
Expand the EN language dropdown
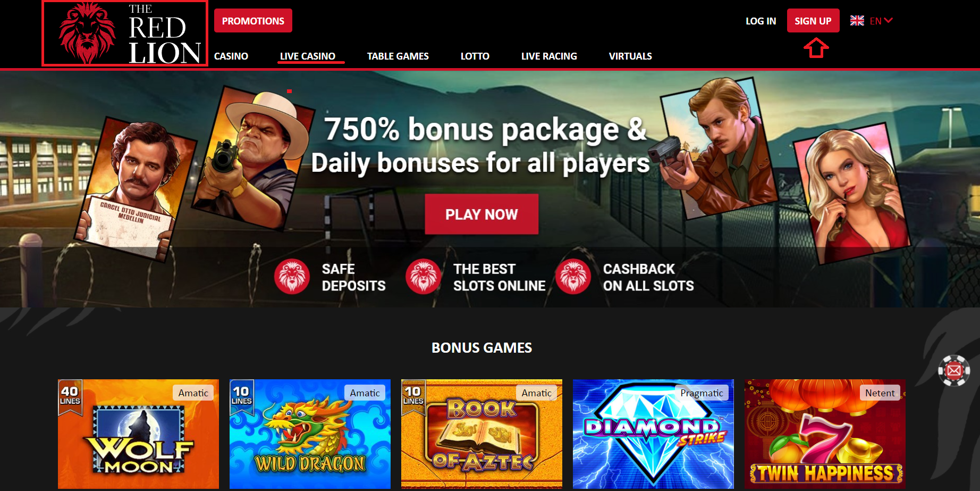tap(881, 21)
